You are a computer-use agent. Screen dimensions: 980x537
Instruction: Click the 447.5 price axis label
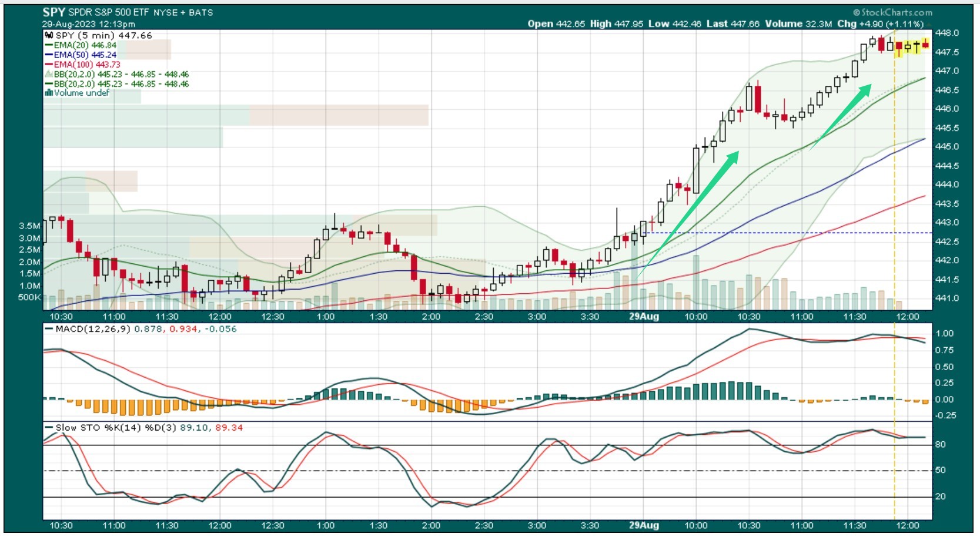[x=946, y=52]
